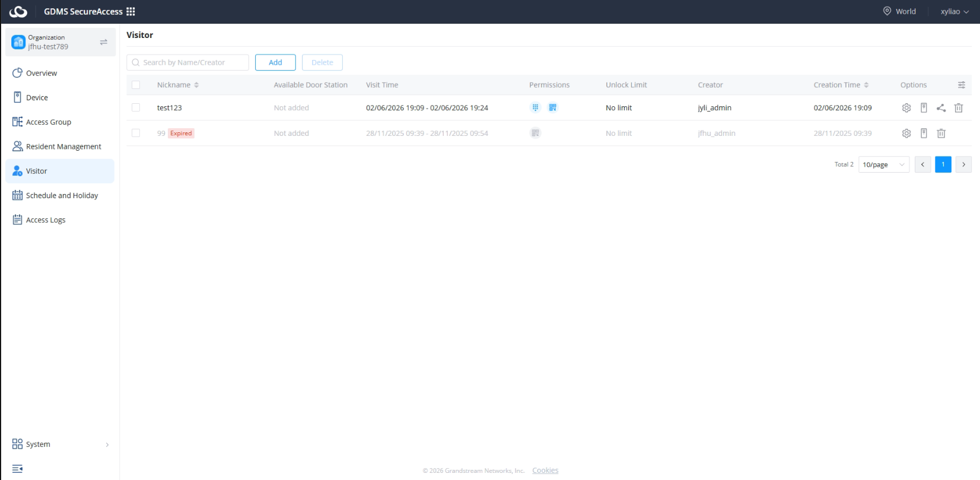Check the box for visitor test123
980x480 pixels.
[136, 107]
